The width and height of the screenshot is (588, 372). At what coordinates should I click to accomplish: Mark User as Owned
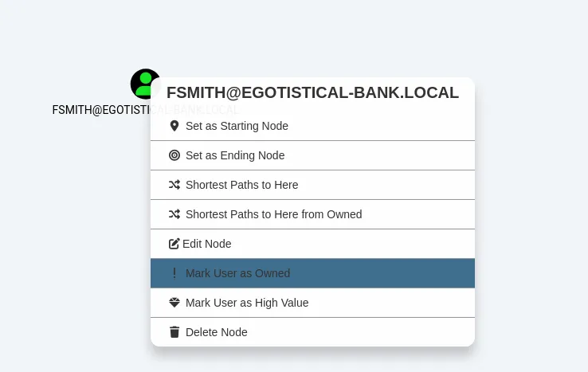pyautogui.click(x=237, y=273)
